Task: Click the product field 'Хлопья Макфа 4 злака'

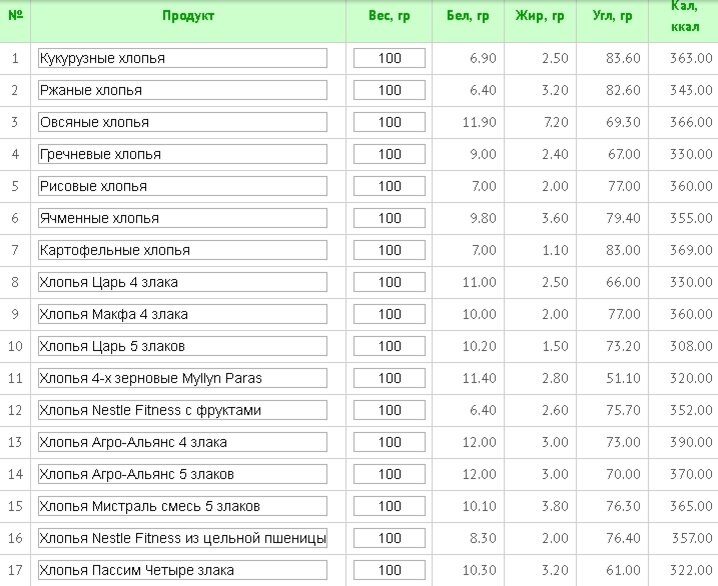Action: tap(183, 314)
